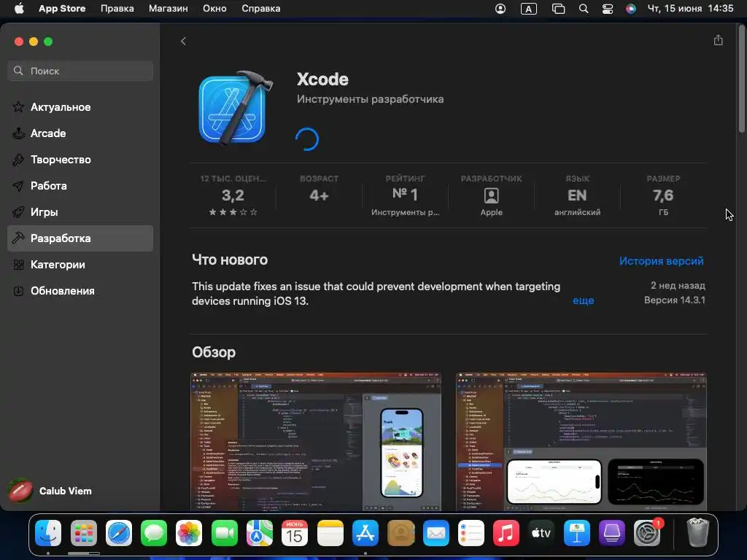The image size is (747, 560).
Task: Open the Игры section
Action: pyautogui.click(x=80, y=212)
